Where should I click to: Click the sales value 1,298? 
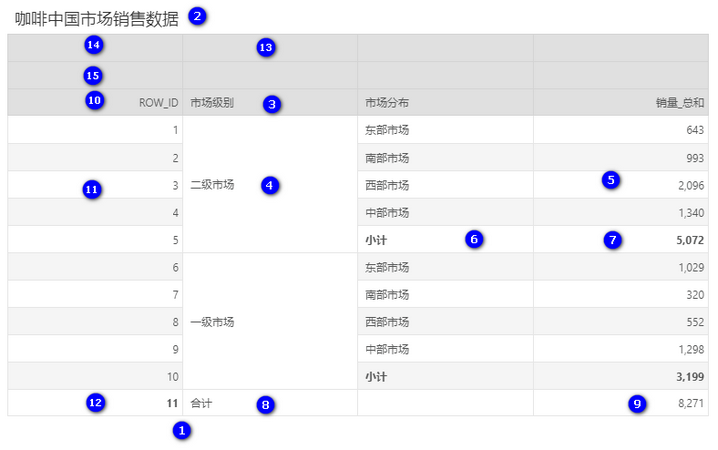(691, 349)
